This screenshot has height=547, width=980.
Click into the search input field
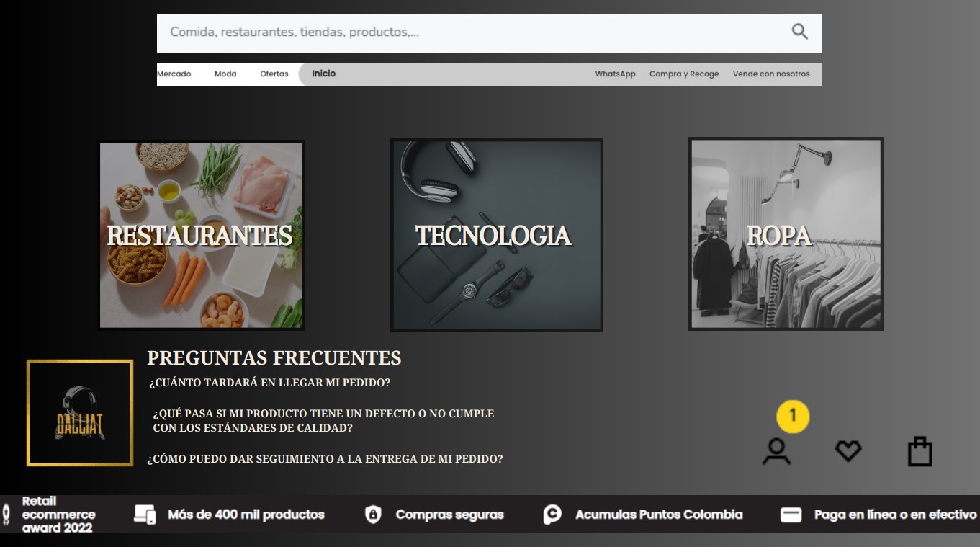468,32
